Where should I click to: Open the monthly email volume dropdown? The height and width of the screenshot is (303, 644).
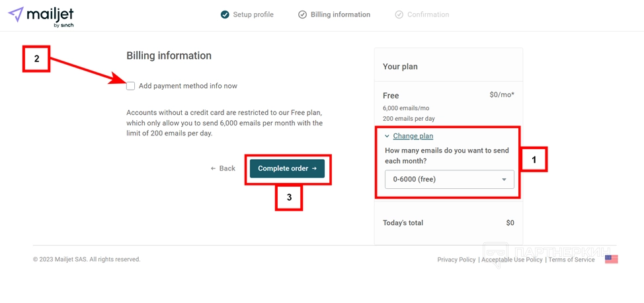click(449, 179)
